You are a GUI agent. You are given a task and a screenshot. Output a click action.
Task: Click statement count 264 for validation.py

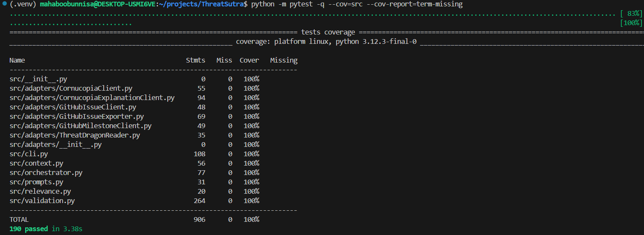[200, 201]
